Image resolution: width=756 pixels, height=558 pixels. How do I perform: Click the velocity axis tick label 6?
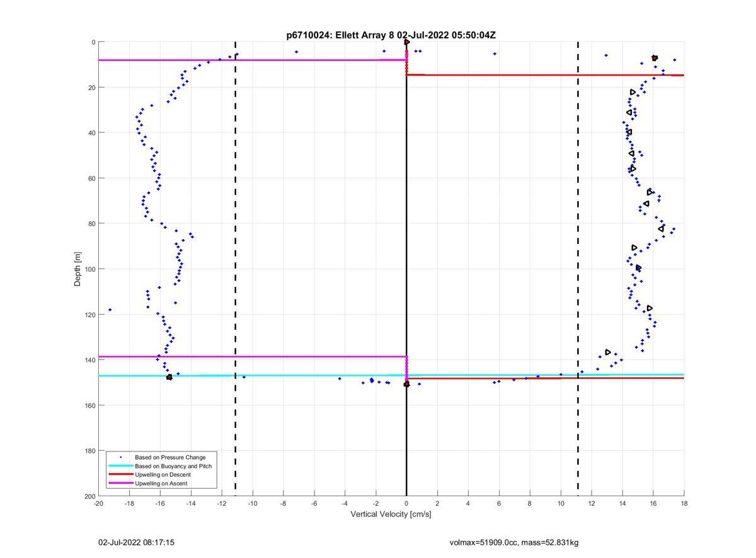499,503
